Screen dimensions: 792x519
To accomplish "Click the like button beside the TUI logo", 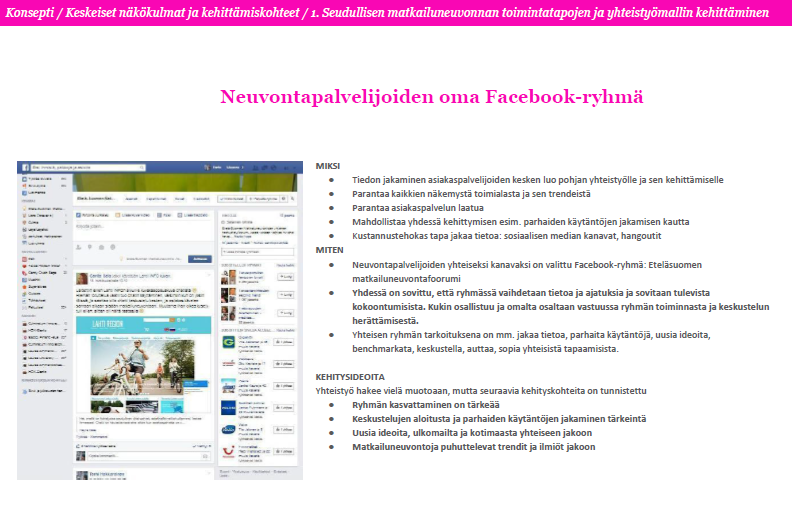I will point(284,451).
